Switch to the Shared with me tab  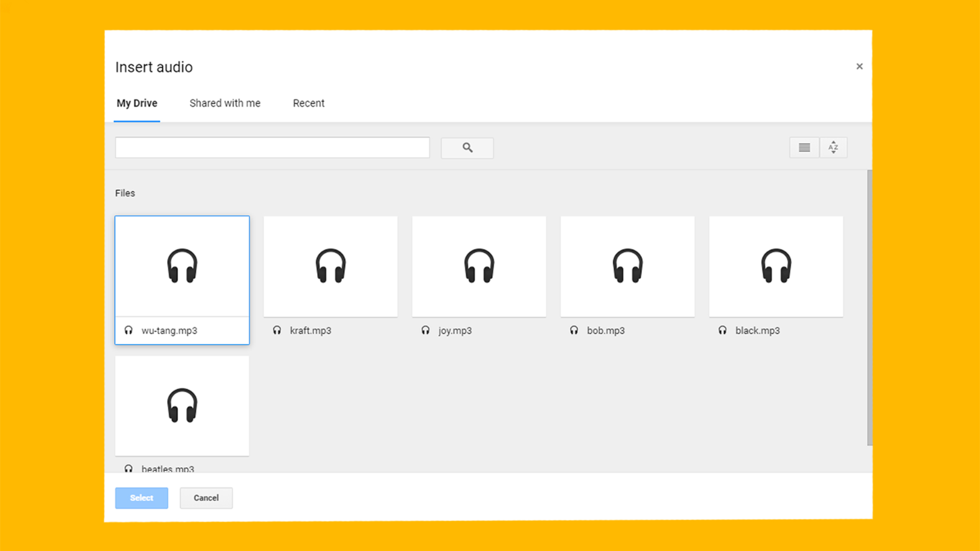click(x=225, y=103)
